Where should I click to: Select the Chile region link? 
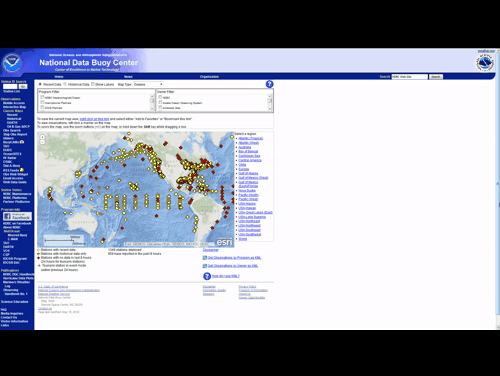point(242,164)
